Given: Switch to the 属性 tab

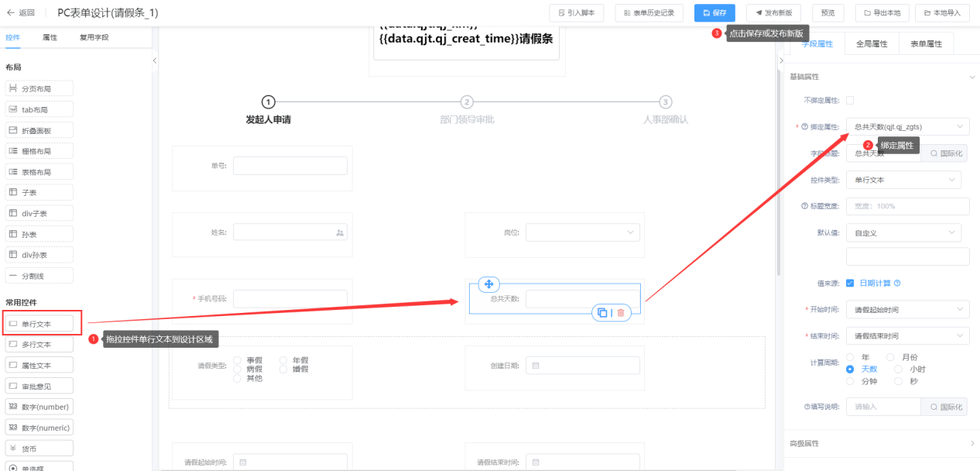Looking at the screenshot, I should pos(50,37).
